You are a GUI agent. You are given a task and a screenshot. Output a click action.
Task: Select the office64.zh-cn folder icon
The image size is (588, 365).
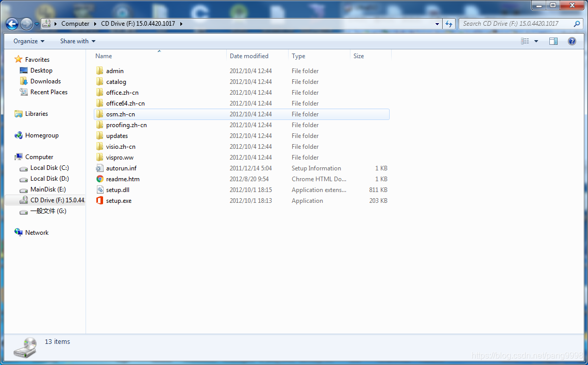[99, 103]
